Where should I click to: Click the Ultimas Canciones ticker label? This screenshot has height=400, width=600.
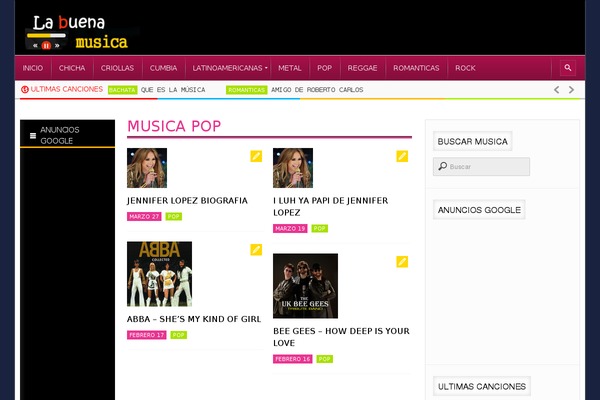67,89
